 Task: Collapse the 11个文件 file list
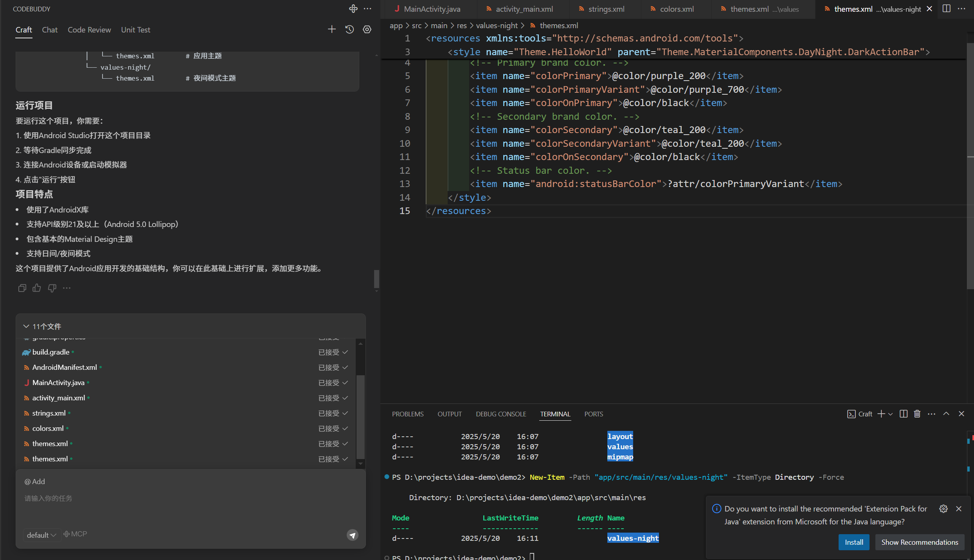pos(26,326)
